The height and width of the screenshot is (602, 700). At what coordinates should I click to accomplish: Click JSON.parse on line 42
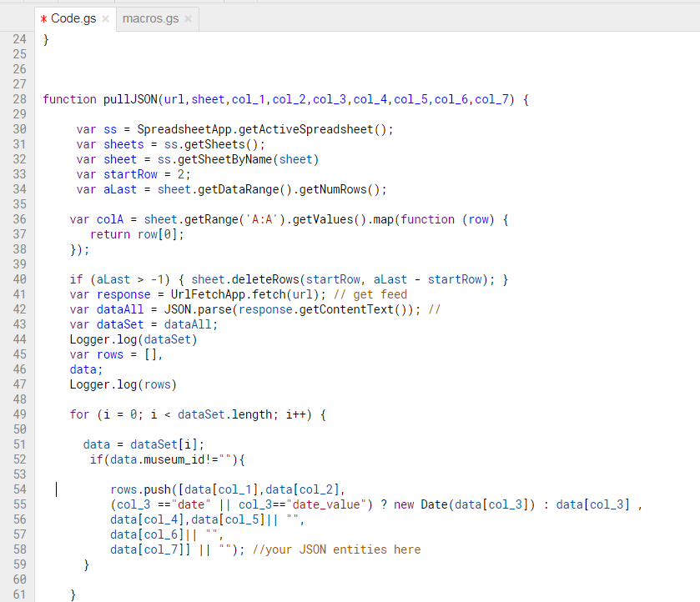198,309
